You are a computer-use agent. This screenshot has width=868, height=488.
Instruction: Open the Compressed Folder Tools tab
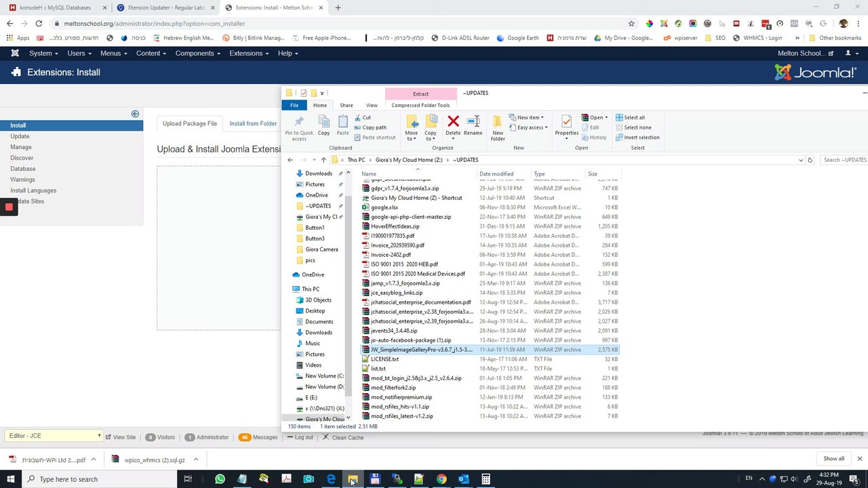[420, 105]
